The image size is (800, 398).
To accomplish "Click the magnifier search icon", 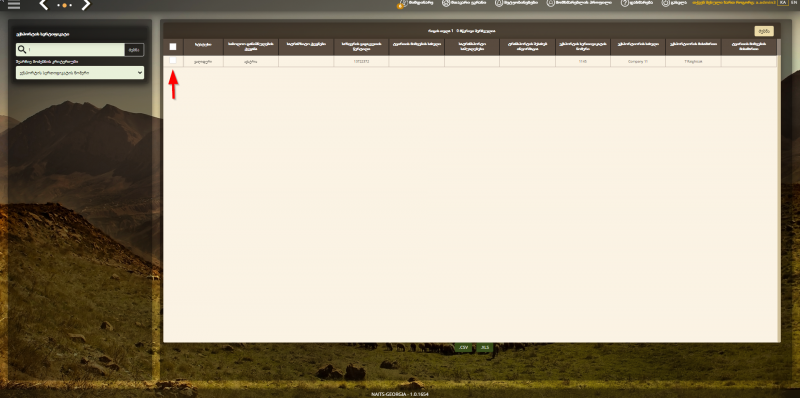I will tap(22, 49).
